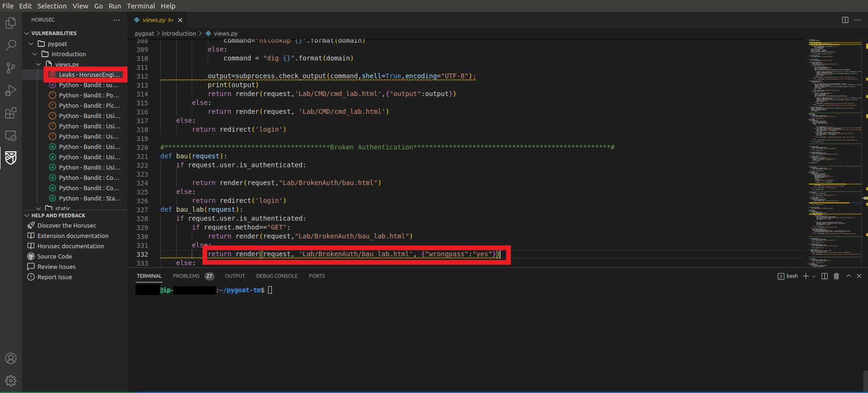Select the bash terminal label
The height and width of the screenshot is (393, 868).
(x=787, y=276)
